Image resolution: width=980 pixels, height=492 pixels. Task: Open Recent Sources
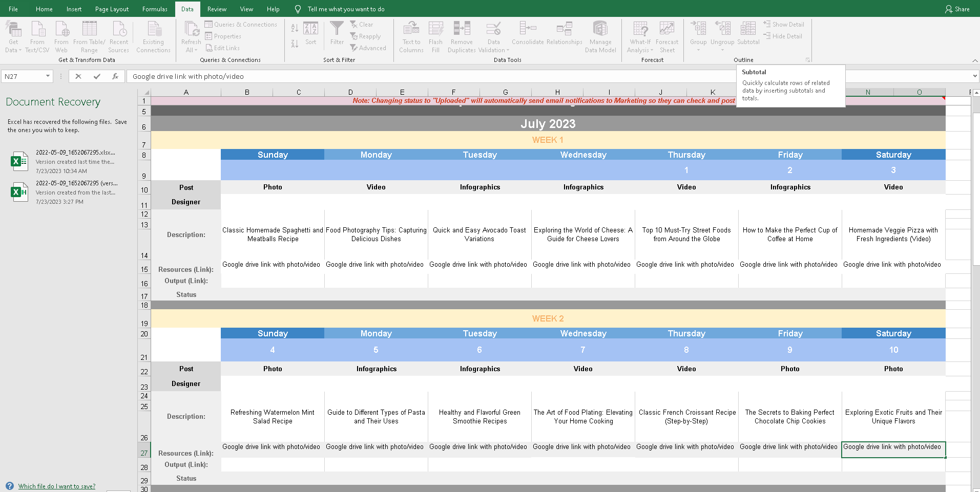click(x=118, y=37)
